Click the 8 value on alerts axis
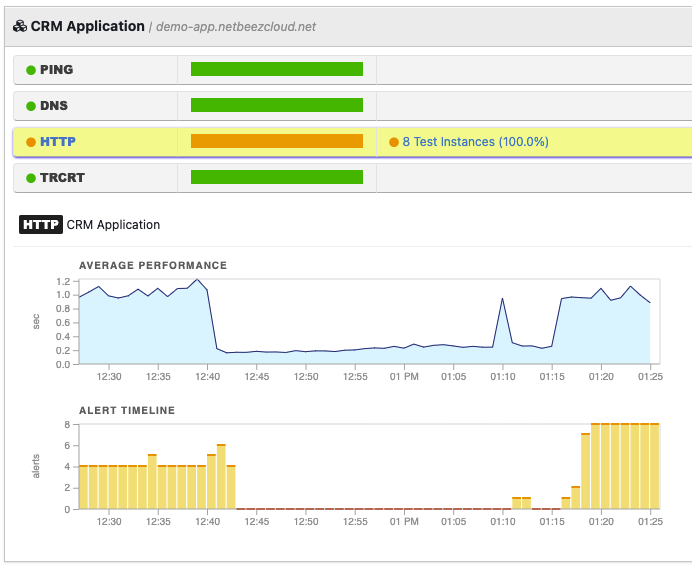692x566 pixels. (67, 425)
